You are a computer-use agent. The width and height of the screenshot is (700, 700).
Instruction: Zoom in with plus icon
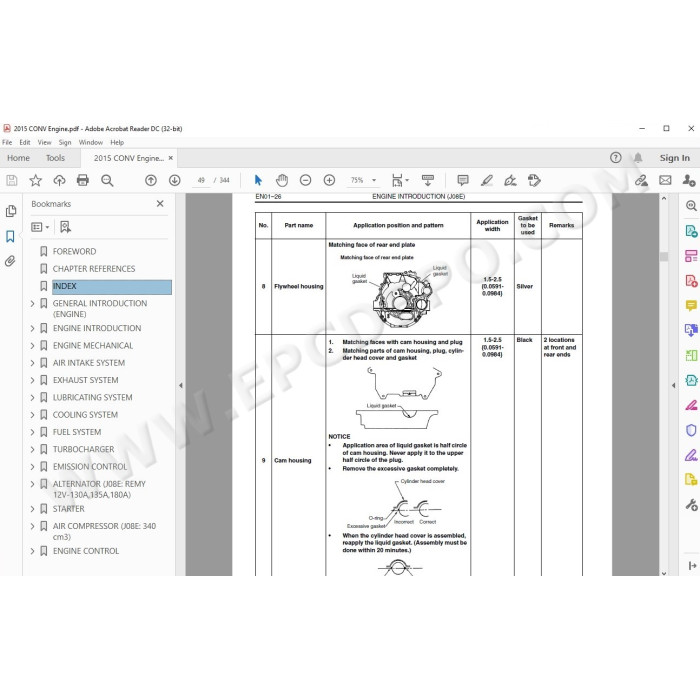[329, 180]
